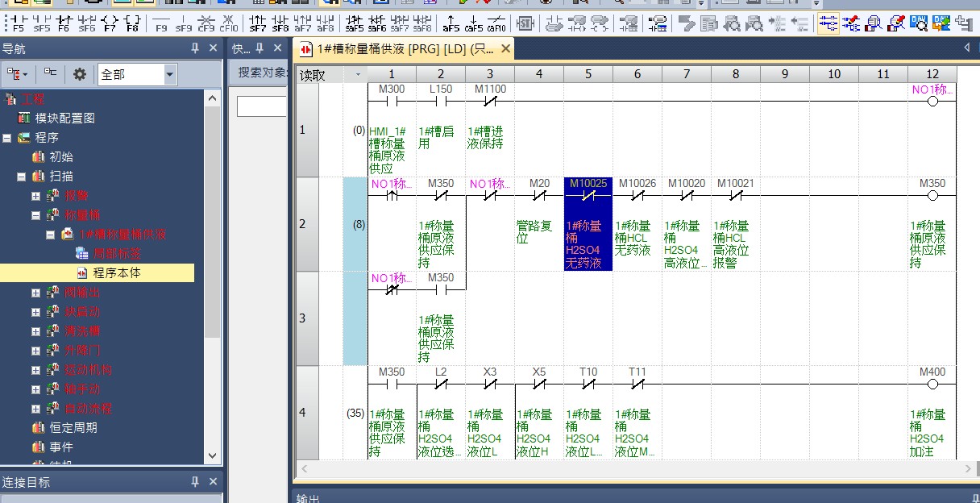Insert rising pulse contact sF7
This screenshot has height=503, width=980.
point(258,23)
